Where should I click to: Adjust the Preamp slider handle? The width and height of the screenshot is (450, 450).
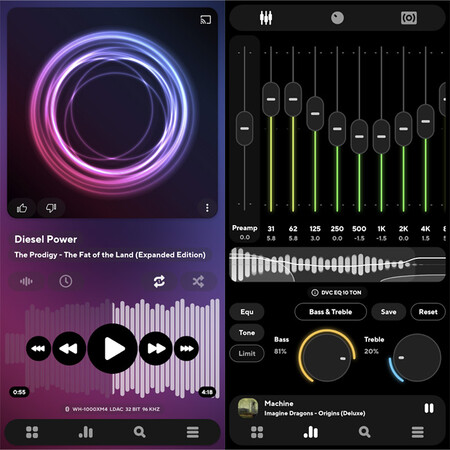(x=245, y=128)
